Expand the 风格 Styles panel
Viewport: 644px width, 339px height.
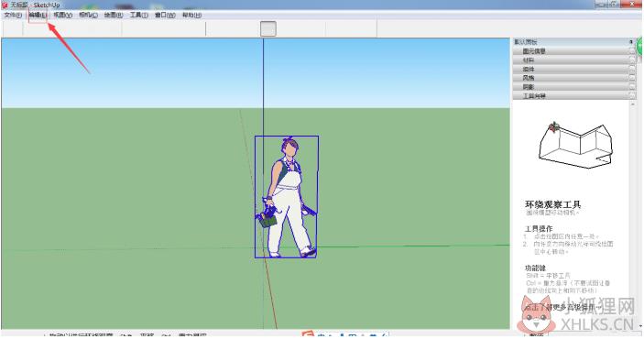coord(573,78)
